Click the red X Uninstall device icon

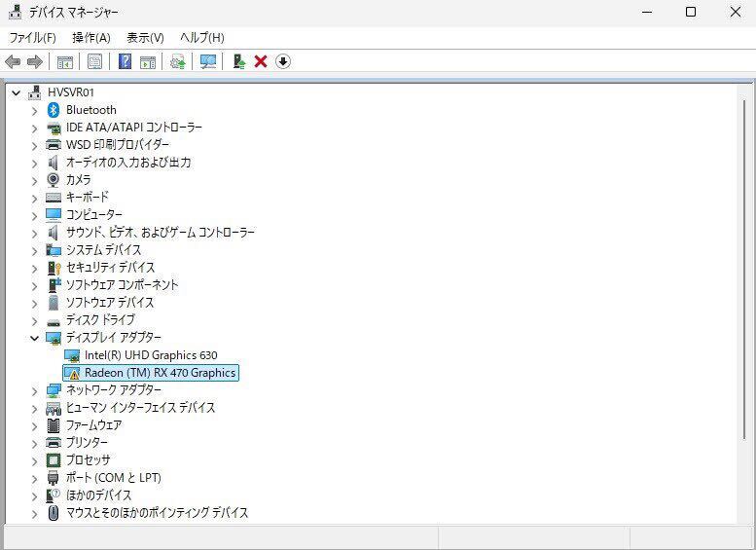tap(261, 61)
